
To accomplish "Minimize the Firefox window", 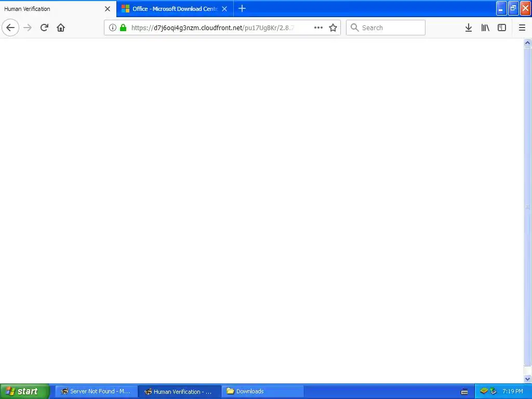I will click(501, 8).
